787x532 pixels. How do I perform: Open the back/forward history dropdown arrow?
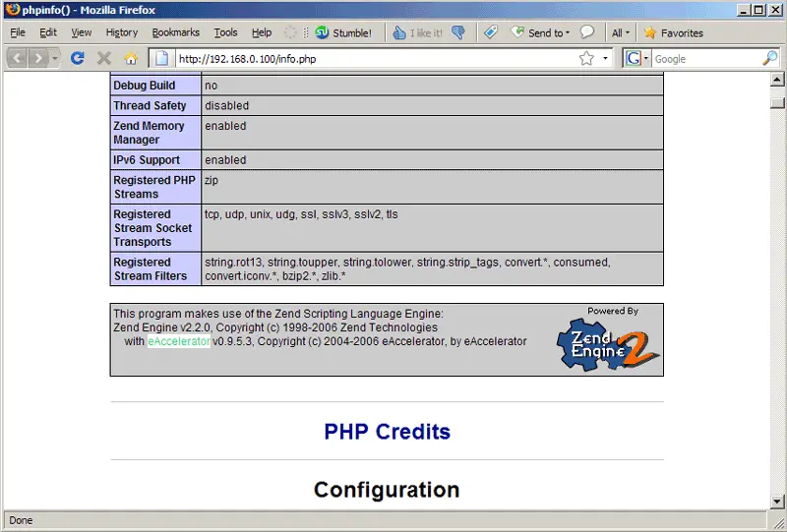55,58
